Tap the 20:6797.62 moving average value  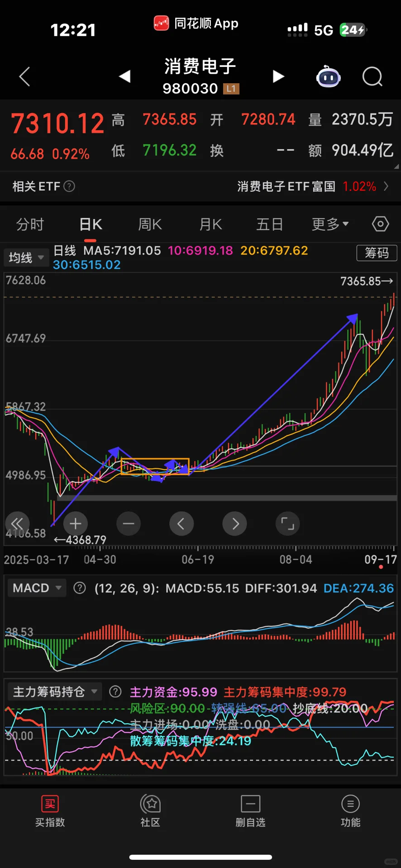point(274,250)
